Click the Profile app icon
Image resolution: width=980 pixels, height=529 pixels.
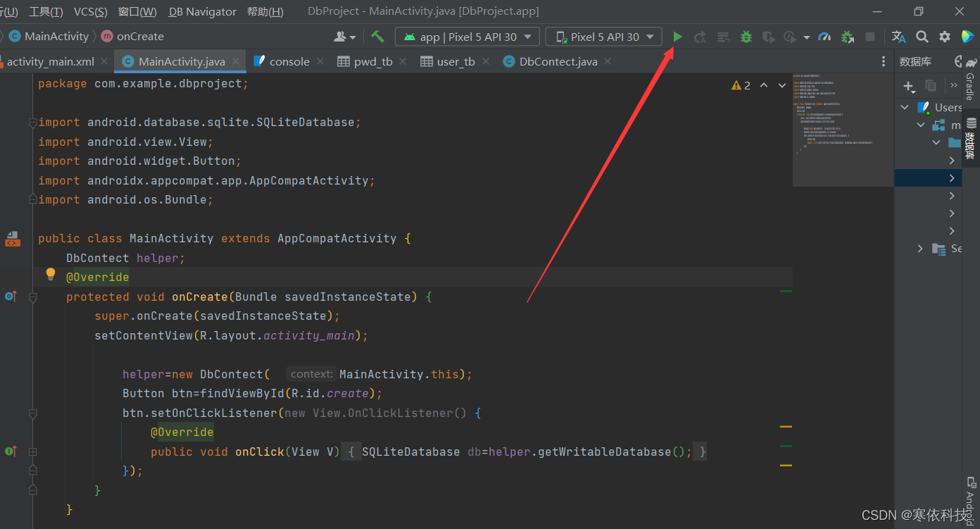pos(791,37)
